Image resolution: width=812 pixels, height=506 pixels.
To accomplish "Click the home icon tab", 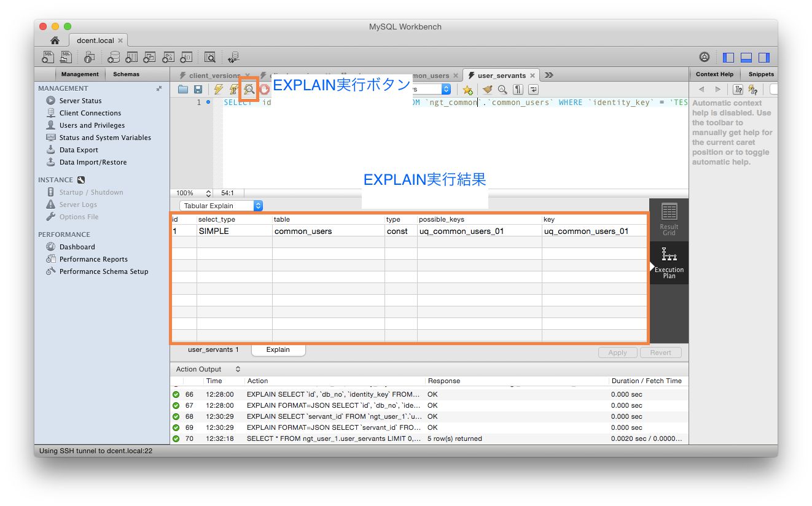I will [x=55, y=41].
